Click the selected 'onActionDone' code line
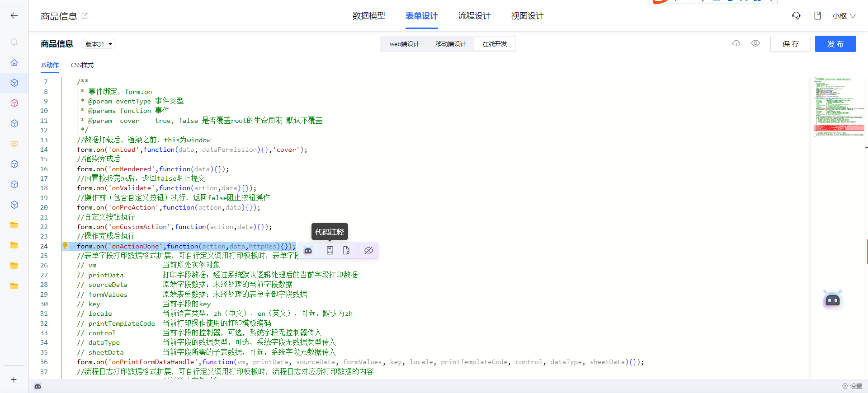Screen dimensions: 868x393 [186, 246]
